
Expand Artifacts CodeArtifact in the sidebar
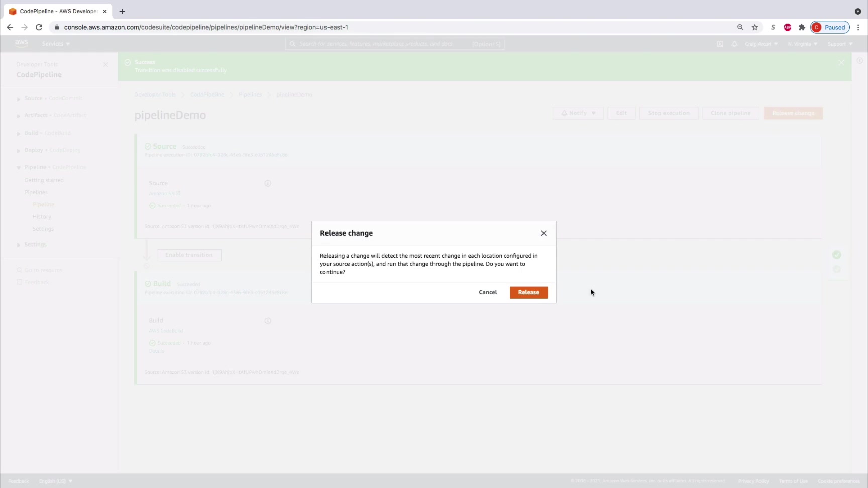click(x=18, y=116)
